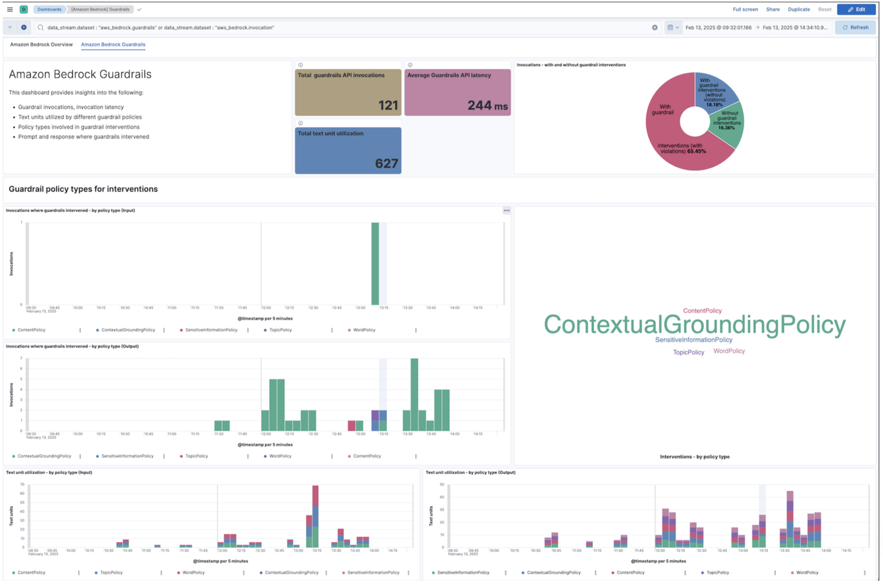Click the green color dot next to ContentPolicy
883x588 pixels.
click(x=14, y=330)
